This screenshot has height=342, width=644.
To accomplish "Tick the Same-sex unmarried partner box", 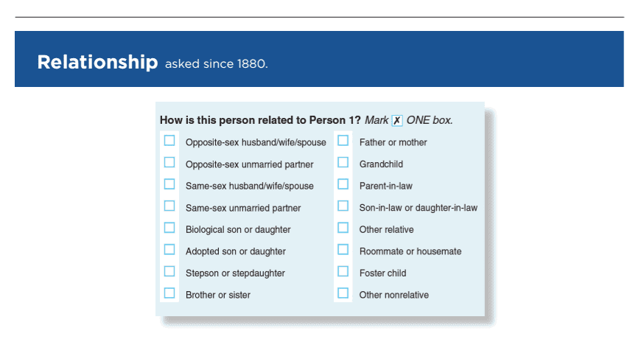I will 169,206.
